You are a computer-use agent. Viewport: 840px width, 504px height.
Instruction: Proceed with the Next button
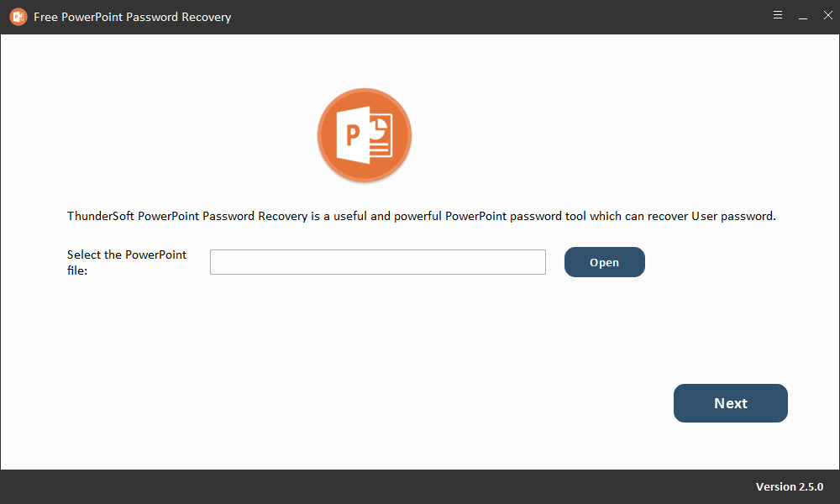tap(730, 403)
